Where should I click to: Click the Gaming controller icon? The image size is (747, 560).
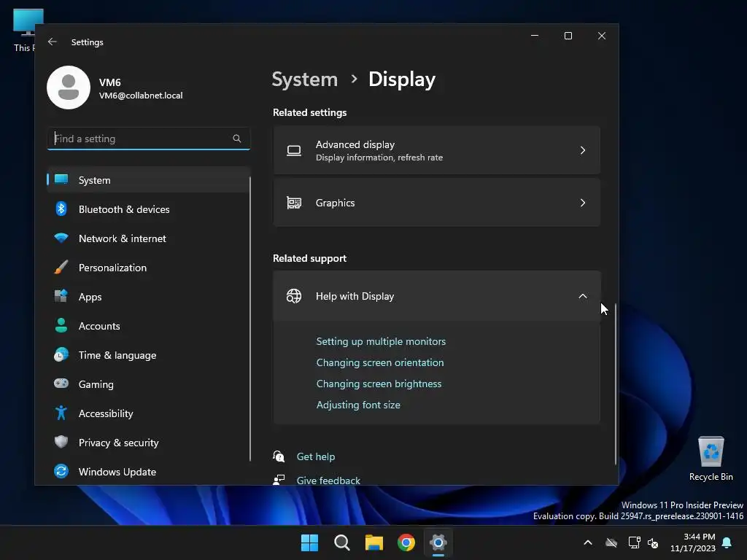(x=61, y=384)
